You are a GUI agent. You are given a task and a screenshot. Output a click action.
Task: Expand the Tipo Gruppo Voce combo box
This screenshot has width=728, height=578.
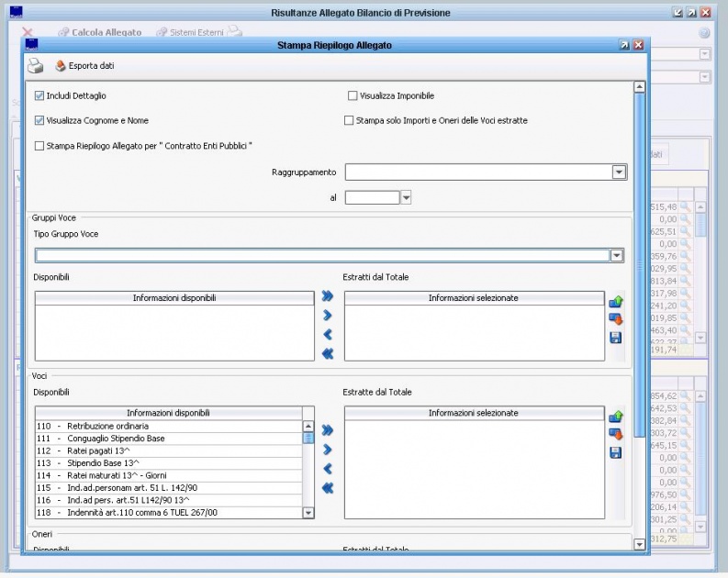tap(616, 256)
